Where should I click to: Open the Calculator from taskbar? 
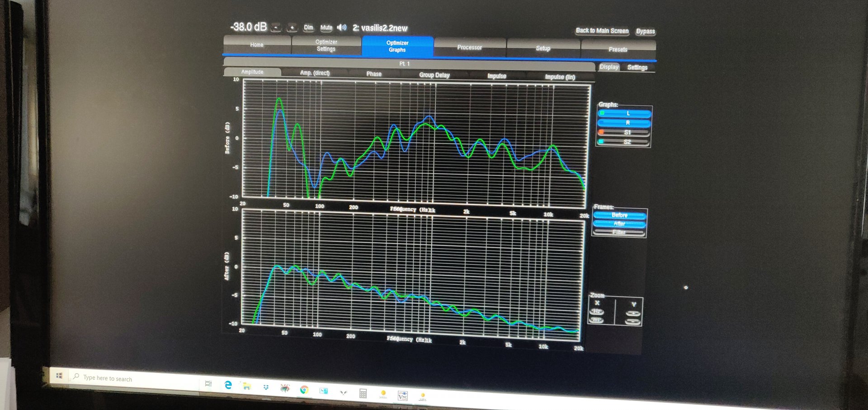point(363,393)
